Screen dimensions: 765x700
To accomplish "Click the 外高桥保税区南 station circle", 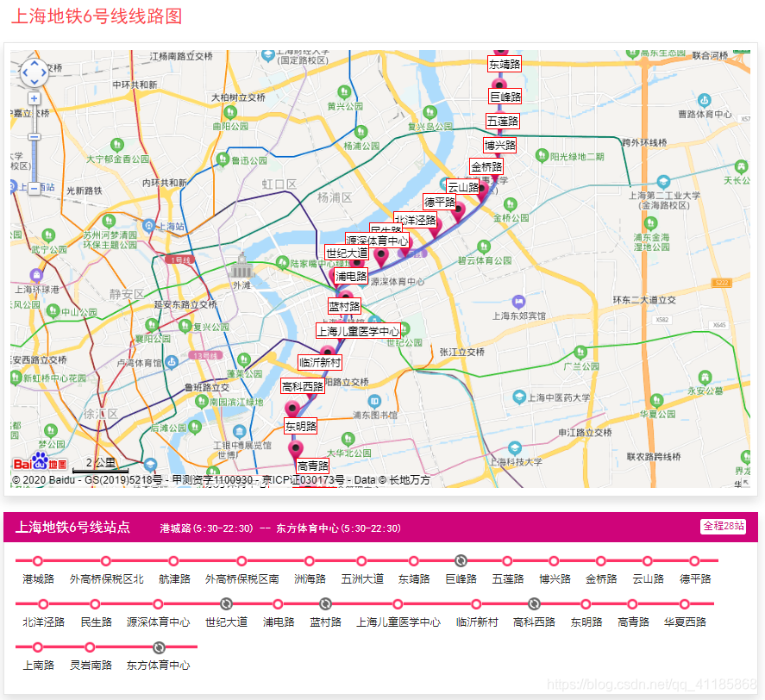I will point(241,561).
